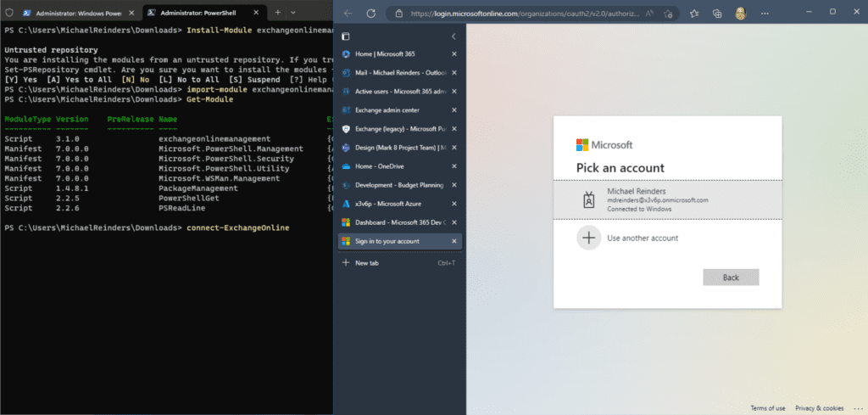The height and width of the screenshot is (415, 868).
Task: Switch to Design (Mark 8 Project Team) tab
Action: tap(400, 148)
